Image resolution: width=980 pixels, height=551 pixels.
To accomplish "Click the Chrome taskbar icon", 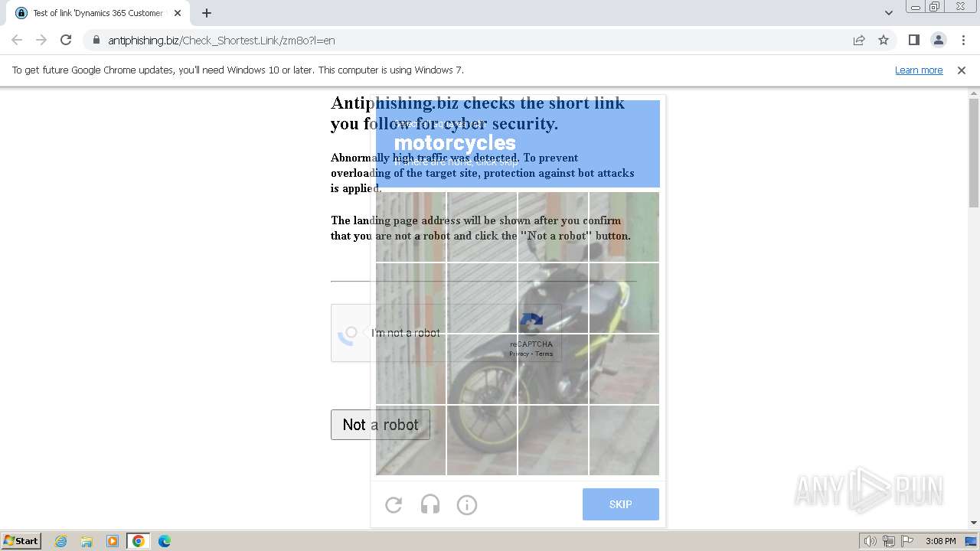I will 139,541.
